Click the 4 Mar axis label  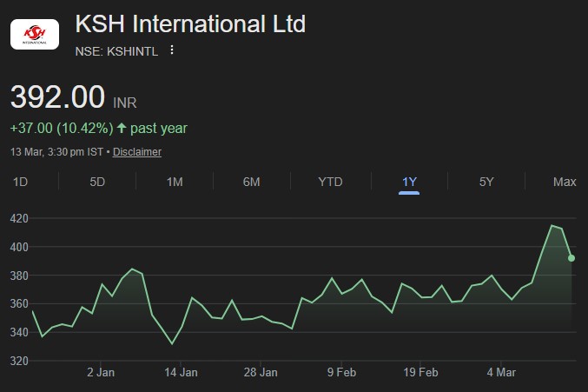[x=501, y=373]
